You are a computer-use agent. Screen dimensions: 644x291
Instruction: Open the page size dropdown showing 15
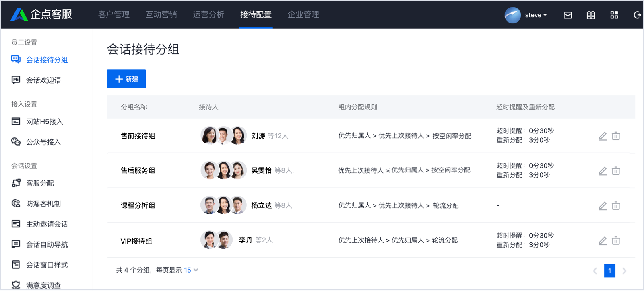[191, 270]
